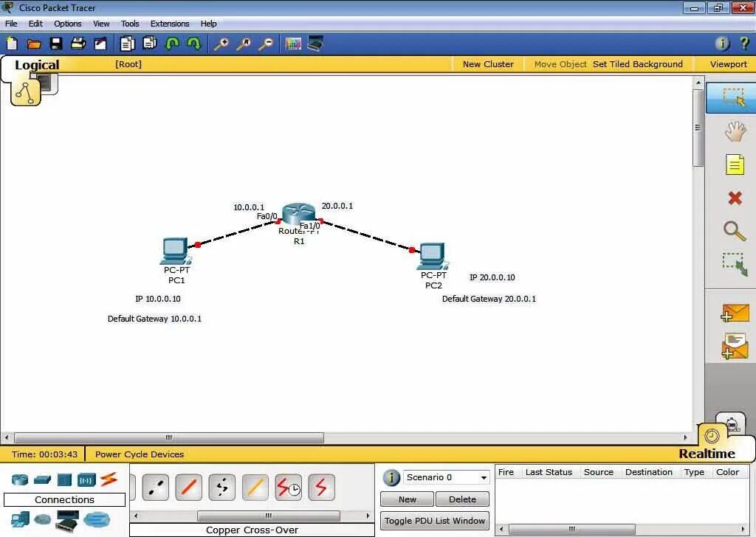
Task: Print the workspace with the printer icon
Action: pyautogui.click(x=78, y=44)
